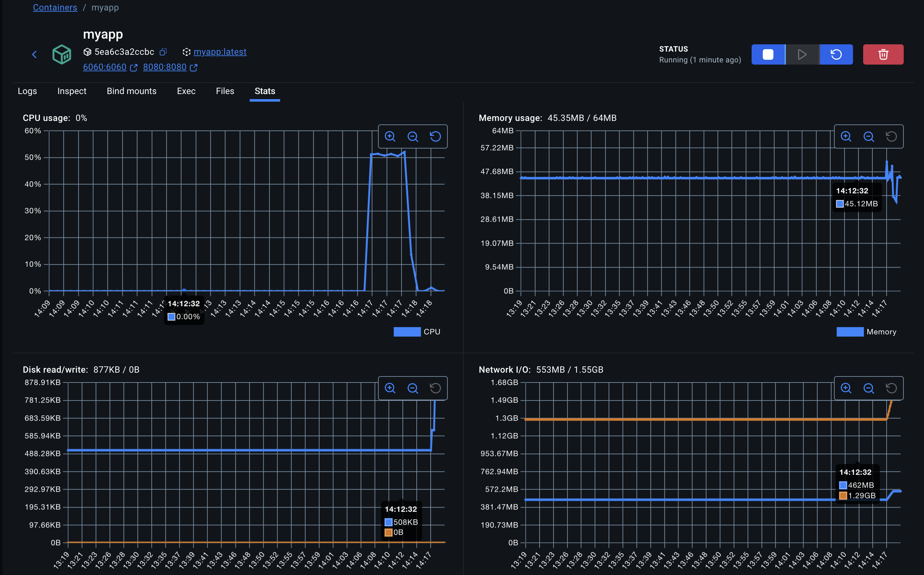The height and width of the screenshot is (575, 924).
Task: Click the 878.91KB label on Disk axis
Action: click(43, 382)
